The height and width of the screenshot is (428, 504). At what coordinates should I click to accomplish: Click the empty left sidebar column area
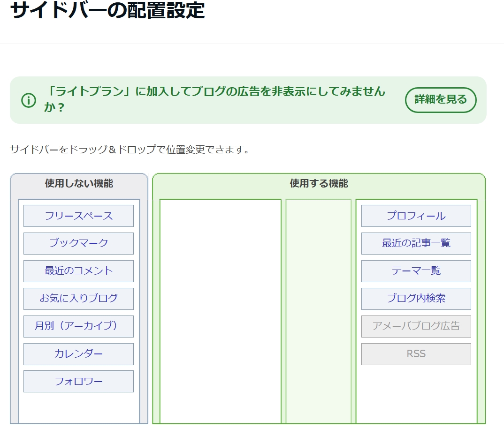pyautogui.click(x=221, y=309)
